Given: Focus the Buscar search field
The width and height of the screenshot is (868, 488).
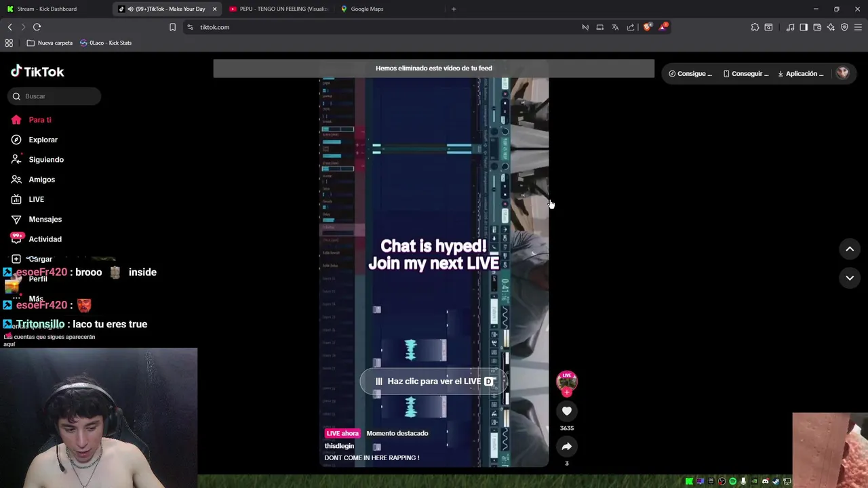Looking at the screenshot, I should (x=54, y=96).
